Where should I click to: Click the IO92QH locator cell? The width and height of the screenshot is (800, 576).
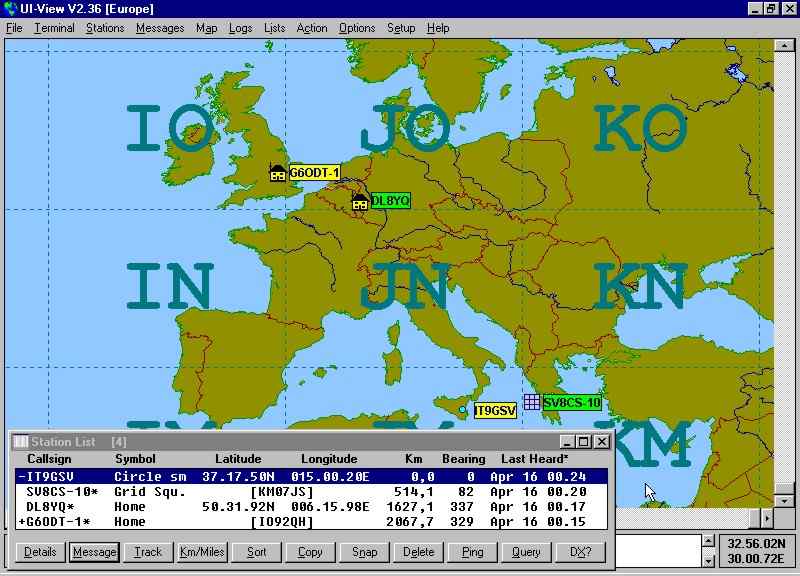(x=282, y=522)
